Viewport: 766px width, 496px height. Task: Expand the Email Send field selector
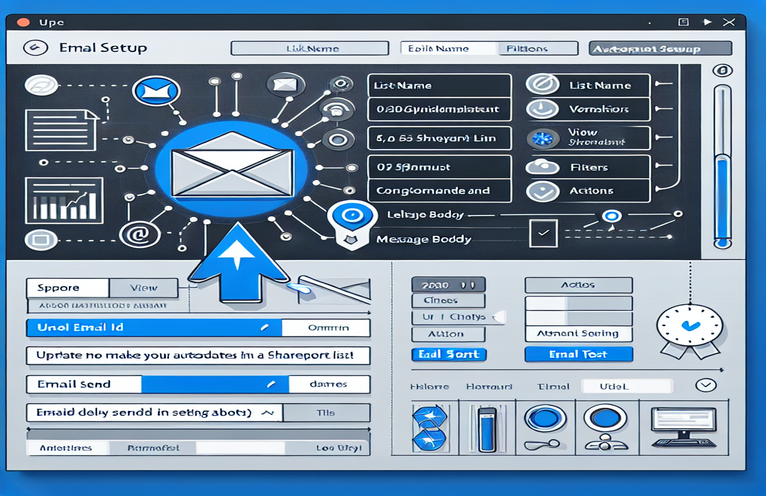[x=267, y=383]
